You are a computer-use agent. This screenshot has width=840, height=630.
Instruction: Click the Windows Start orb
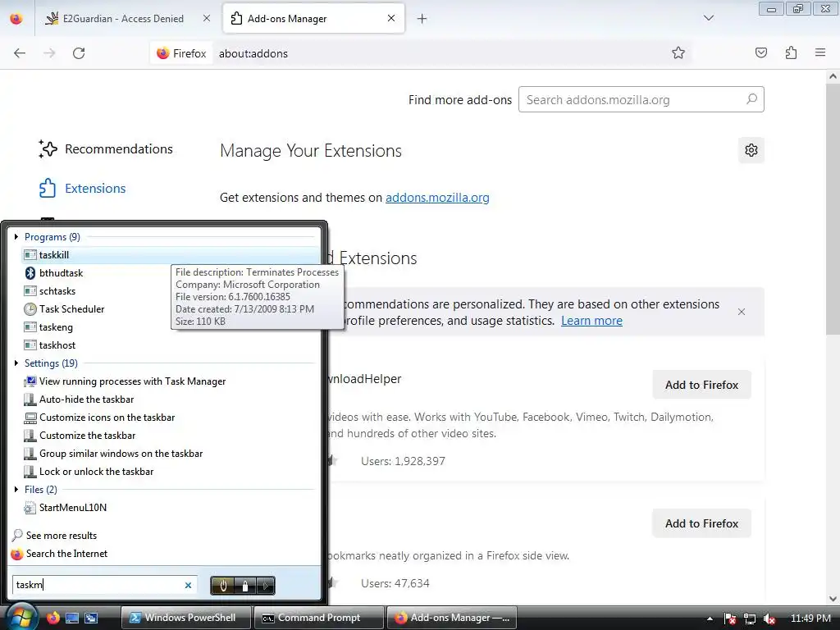[21, 617]
